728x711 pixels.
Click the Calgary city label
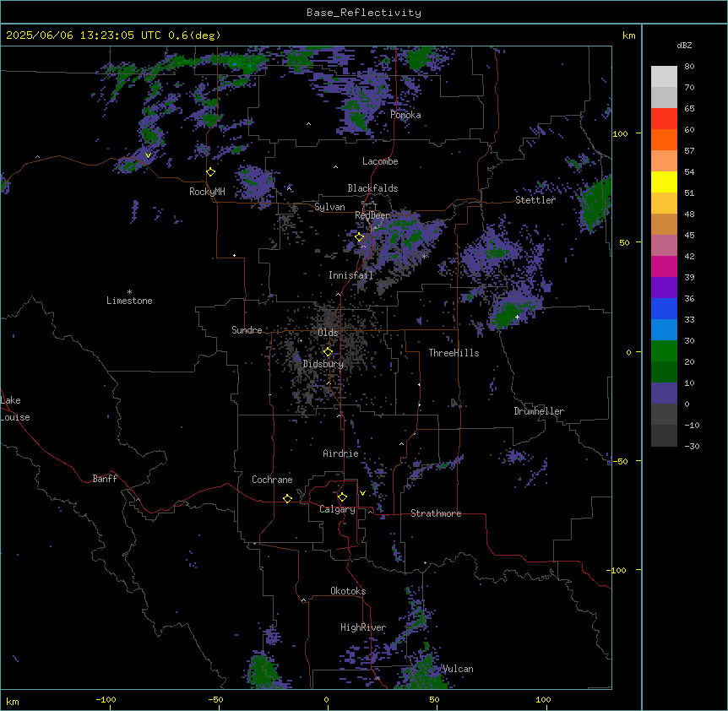[337, 509]
